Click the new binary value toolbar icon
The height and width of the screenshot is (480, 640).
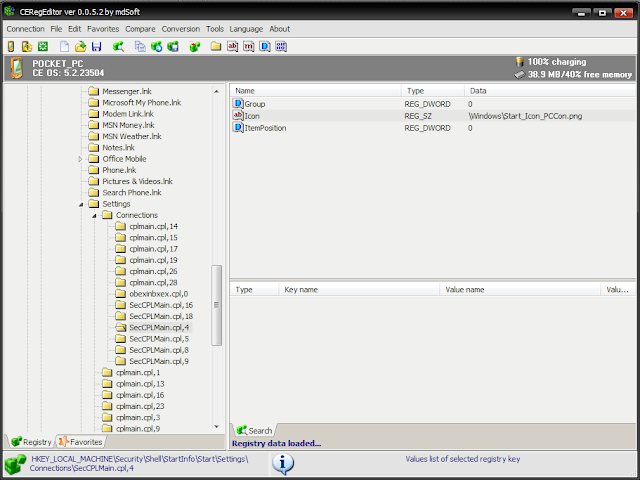pyautogui.click(x=281, y=46)
